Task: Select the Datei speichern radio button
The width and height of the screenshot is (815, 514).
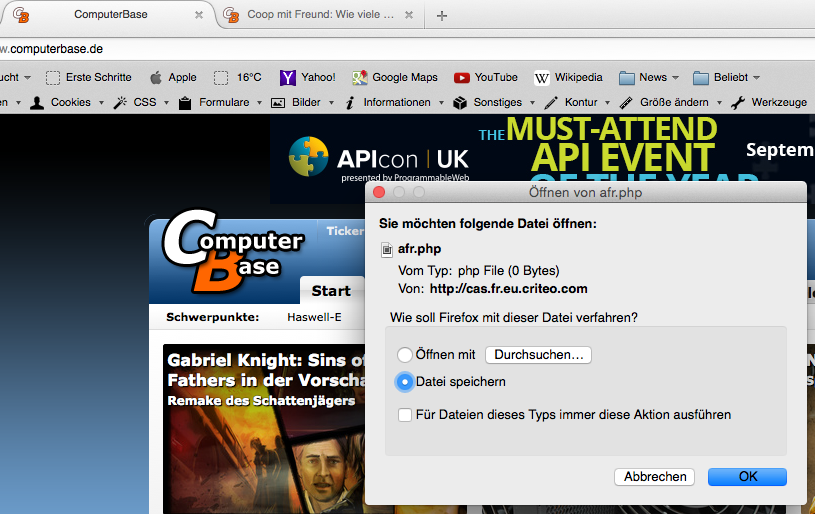Action: [404, 382]
